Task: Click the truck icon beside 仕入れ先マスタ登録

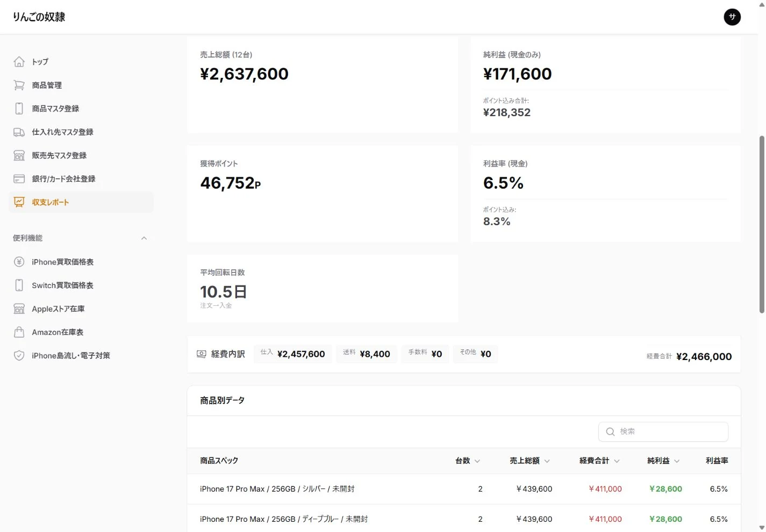Action: [x=19, y=132]
